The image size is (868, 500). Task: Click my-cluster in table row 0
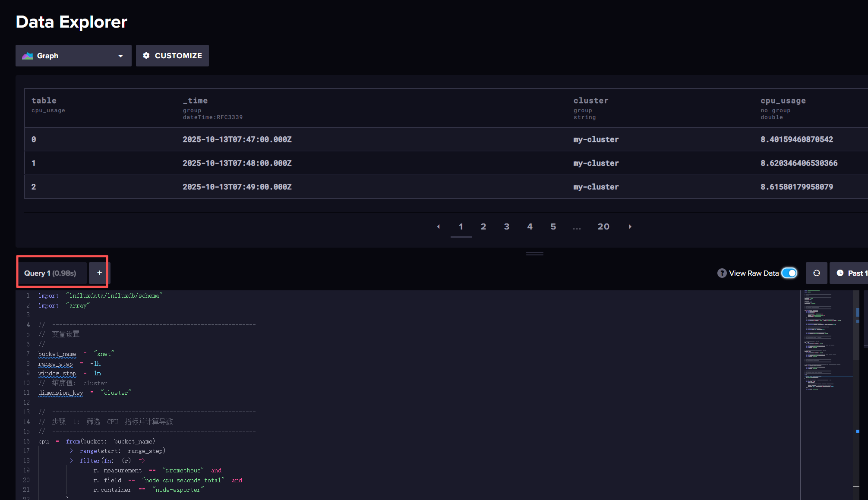596,139
